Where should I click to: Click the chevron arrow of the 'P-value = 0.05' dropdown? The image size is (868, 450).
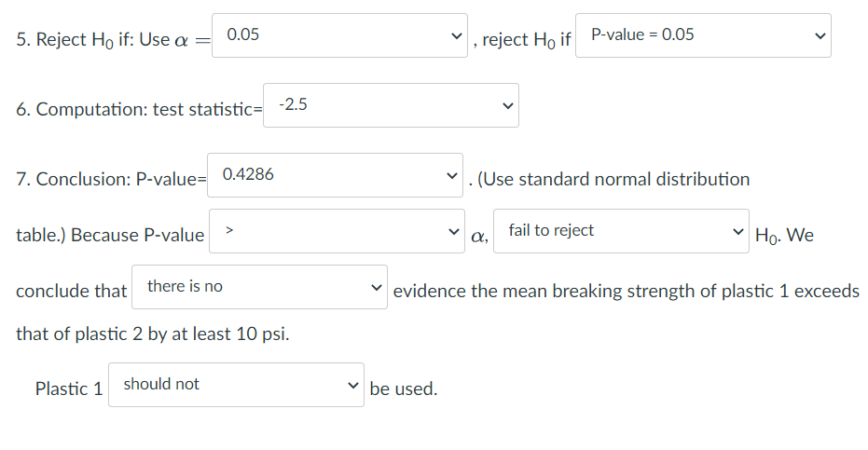pyautogui.click(x=819, y=36)
